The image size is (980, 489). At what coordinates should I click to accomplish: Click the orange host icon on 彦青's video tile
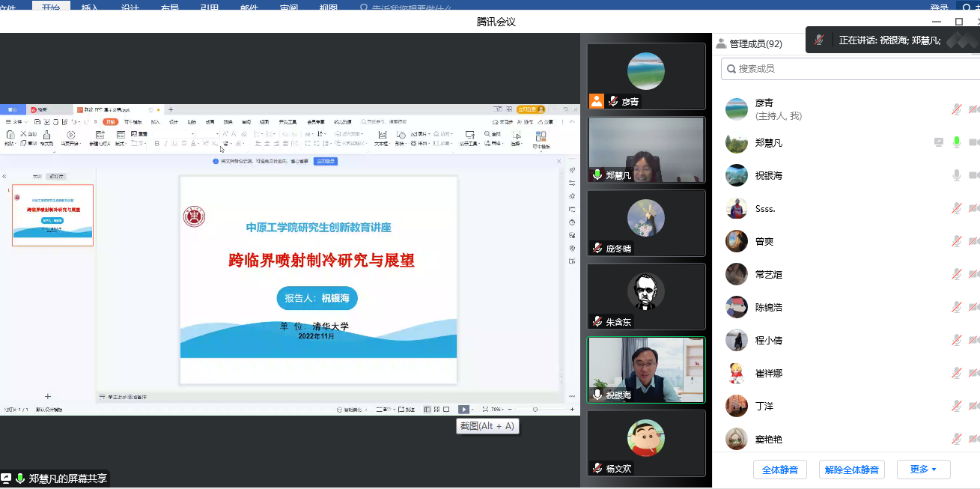pos(597,101)
